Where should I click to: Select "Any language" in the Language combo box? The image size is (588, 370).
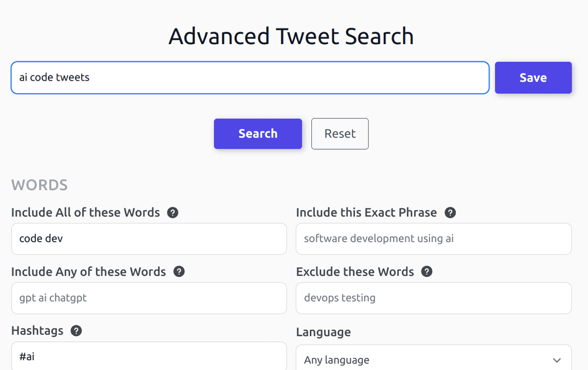pos(433,359)
